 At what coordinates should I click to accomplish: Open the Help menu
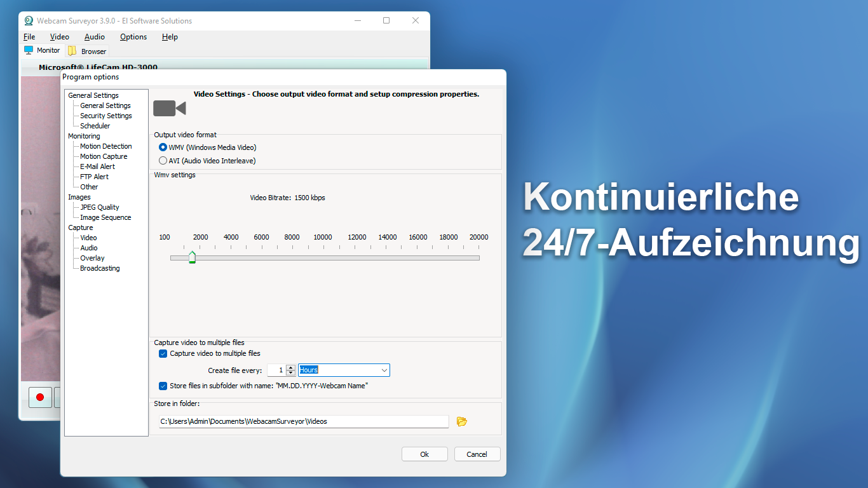pos(170,37)
